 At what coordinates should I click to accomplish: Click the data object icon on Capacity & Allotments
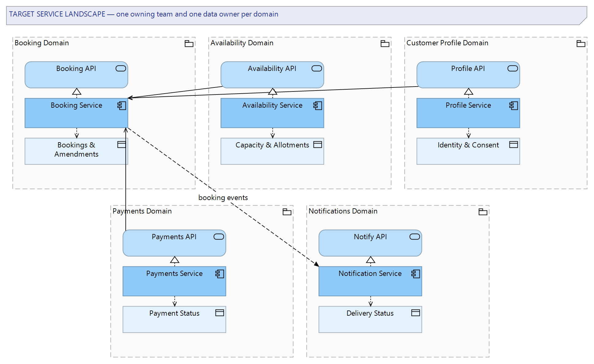318,145
